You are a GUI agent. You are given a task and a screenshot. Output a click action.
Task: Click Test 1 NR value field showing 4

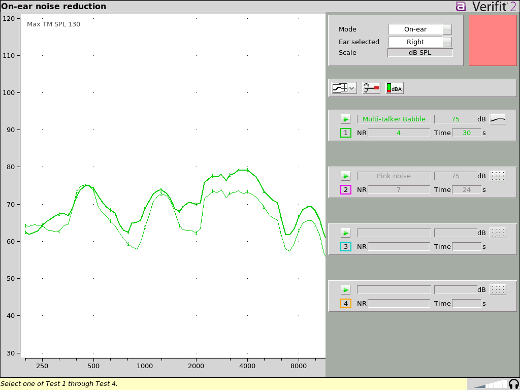click(399, 133)
